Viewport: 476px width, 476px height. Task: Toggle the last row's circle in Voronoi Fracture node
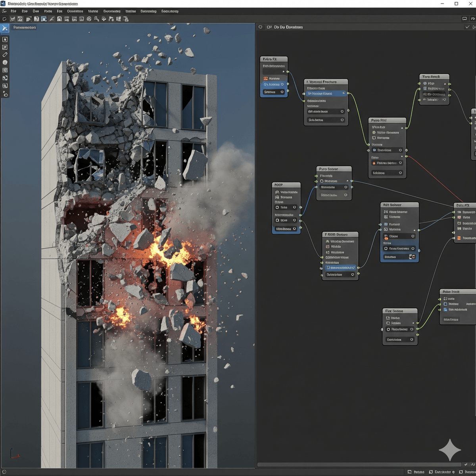click(342, 120)
